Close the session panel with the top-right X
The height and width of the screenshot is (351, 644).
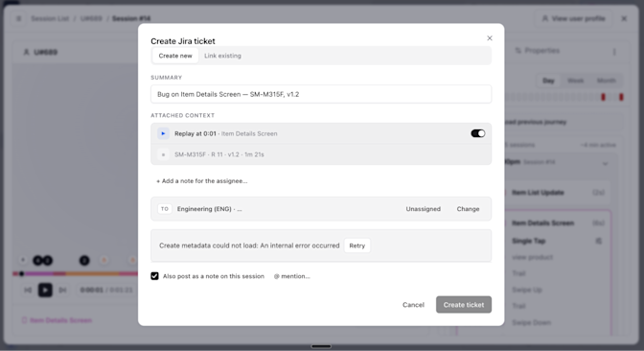pos(624,18)
